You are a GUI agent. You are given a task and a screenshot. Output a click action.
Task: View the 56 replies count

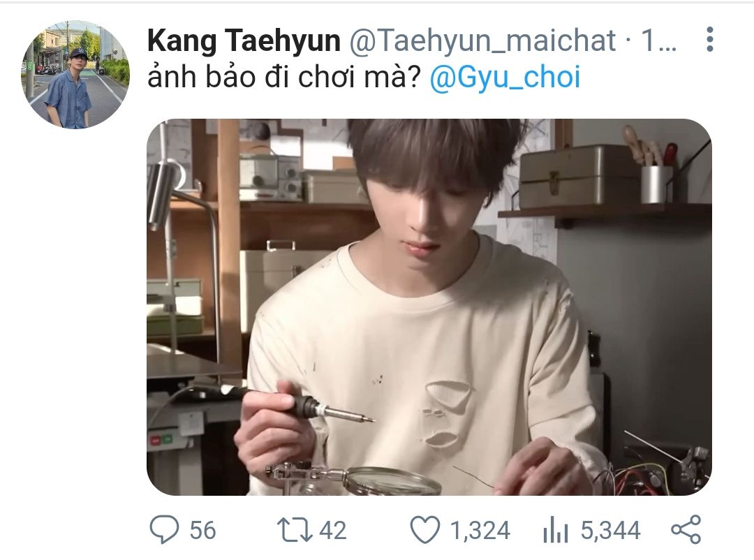[x=202, y=530]
